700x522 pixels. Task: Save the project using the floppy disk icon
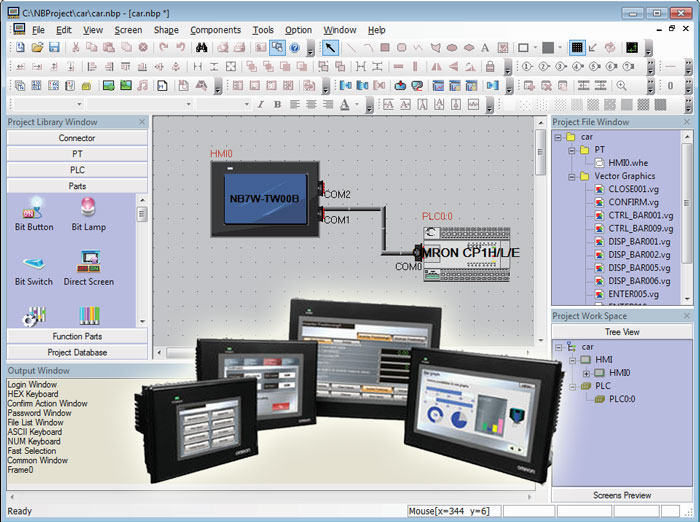pos(54,47)
